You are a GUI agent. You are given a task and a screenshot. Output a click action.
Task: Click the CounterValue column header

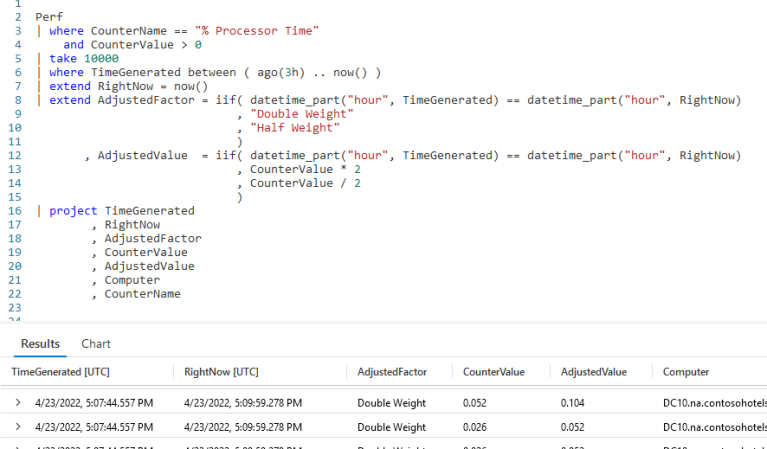[x=494, y=372]
